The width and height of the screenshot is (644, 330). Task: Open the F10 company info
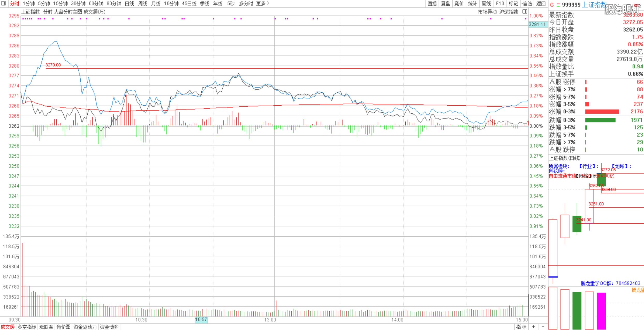point(500,4)
